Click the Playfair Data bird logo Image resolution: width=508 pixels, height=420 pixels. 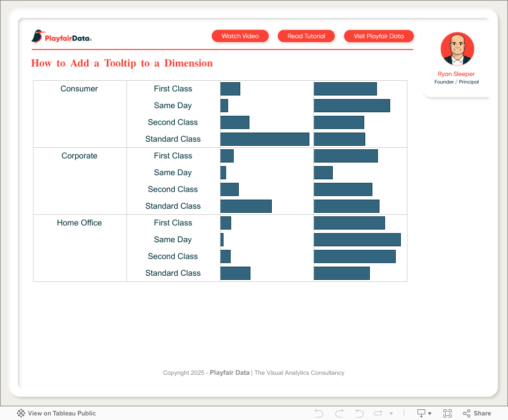point(38,37)
